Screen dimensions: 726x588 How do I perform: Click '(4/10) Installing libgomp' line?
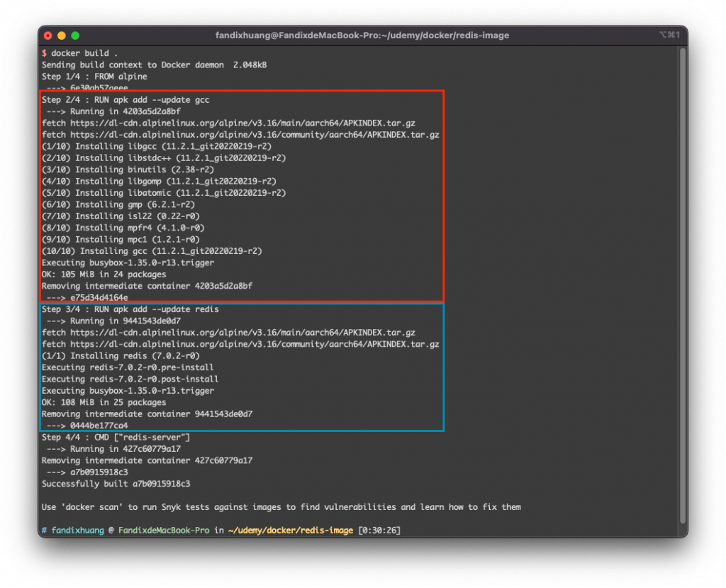(x=159, y=181)
